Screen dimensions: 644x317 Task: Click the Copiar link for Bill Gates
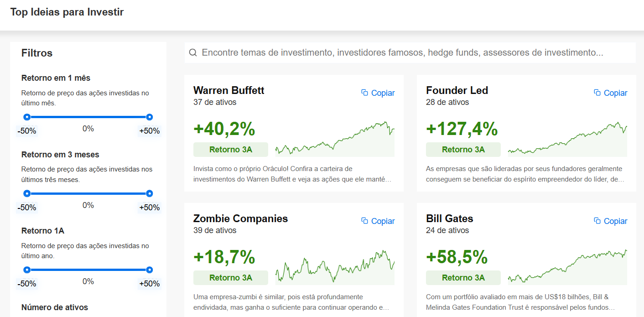click(615, 221)
